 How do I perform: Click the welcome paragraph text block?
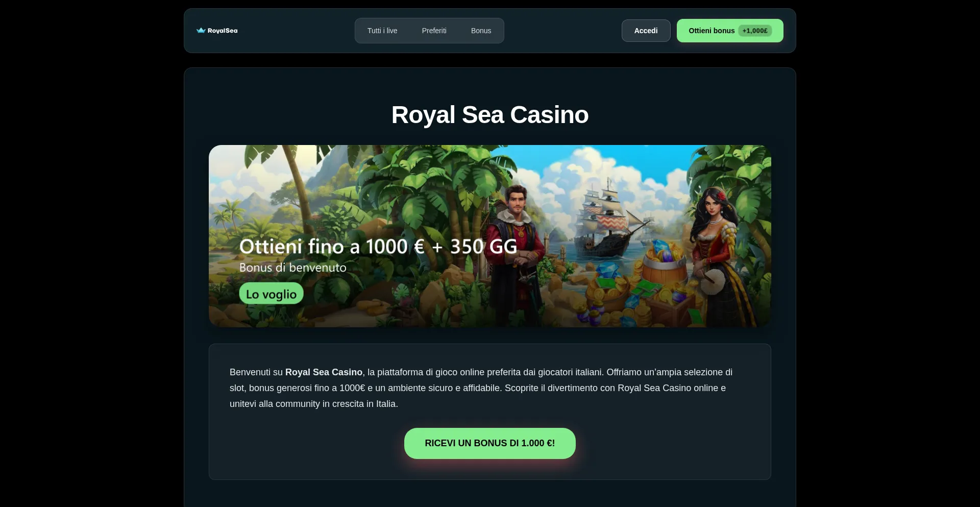pos(481,388)
